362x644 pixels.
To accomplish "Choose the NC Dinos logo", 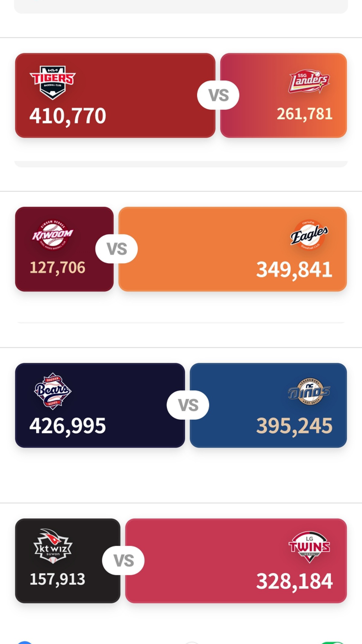I will [x=309, y=391].
